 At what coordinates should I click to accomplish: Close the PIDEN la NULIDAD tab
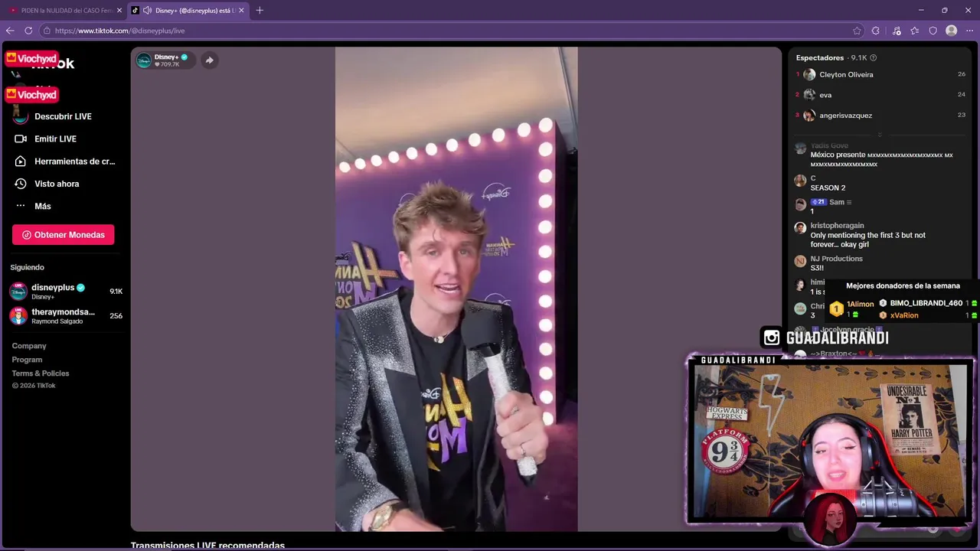pos(119,11)
